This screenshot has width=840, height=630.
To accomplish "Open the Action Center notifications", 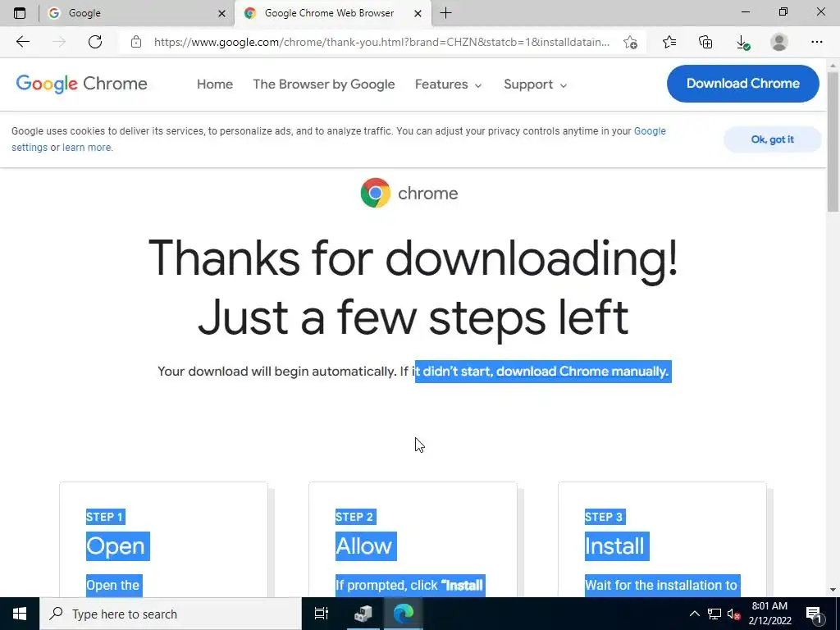I will pyautogui.click(x=815, y=614).
